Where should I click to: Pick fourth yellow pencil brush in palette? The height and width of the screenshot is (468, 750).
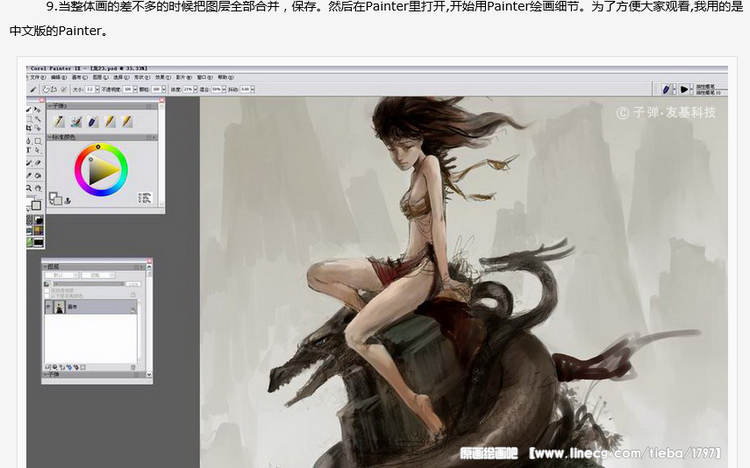click(110, 122)
